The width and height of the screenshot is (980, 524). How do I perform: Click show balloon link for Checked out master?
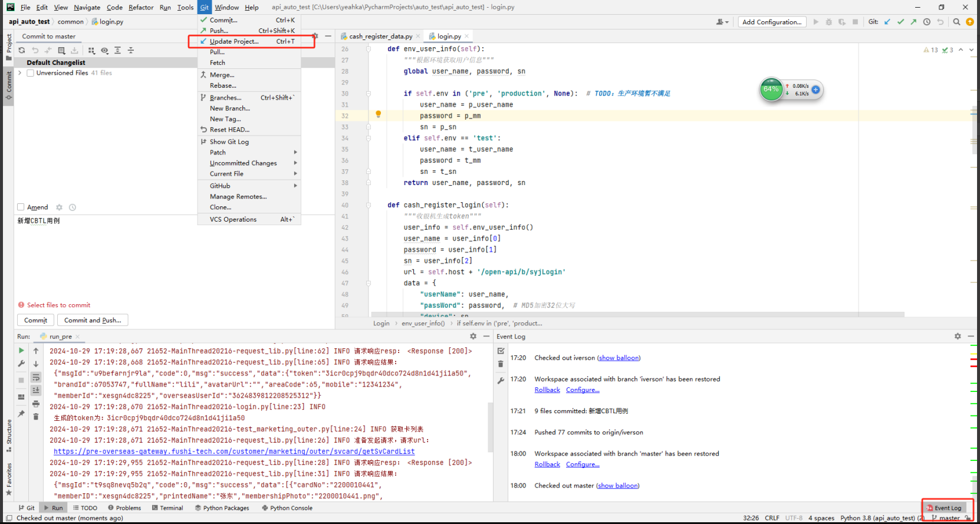click(618, 486)
